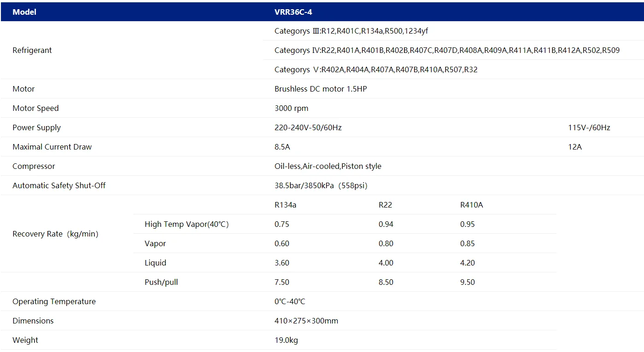Select Liquid R22 value 4.00
The height and width of the screenshot is (352, 644).
click(x=386, y=263)
